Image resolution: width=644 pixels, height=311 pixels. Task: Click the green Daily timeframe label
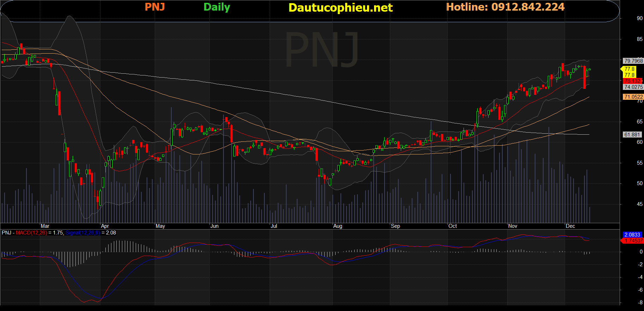pos(217,7)
